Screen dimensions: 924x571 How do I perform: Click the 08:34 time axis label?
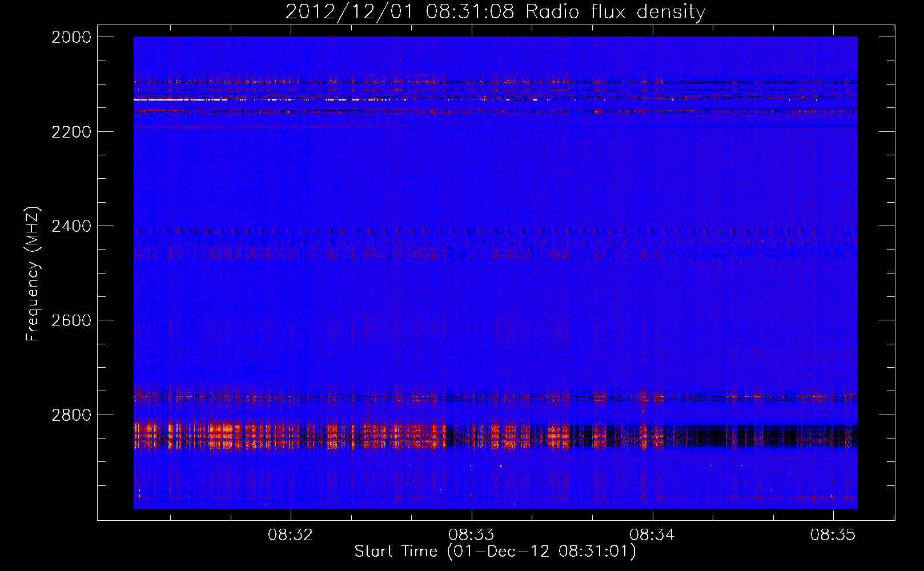652,535
